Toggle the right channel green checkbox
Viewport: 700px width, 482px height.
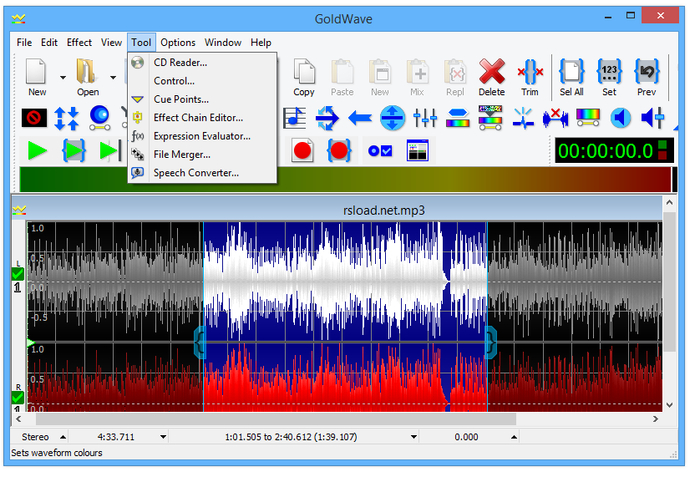pos(17,397)
